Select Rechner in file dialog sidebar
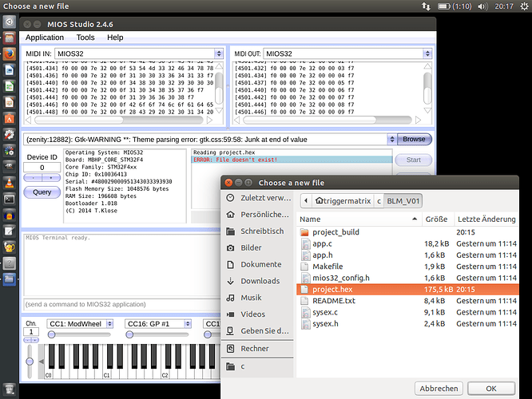The width and height of the screenshot is (532, 399). click(259, 349)
